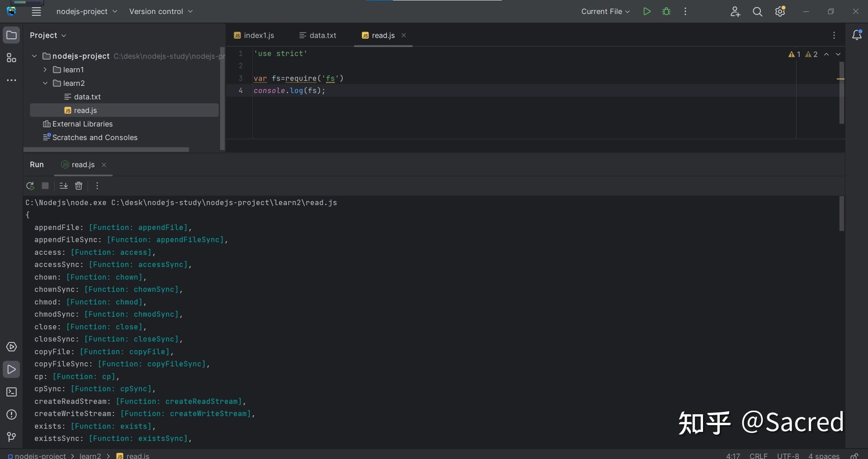Go to next highlighted problem arrow
Screen dimensions: 868x459
click(x=838, y=54)
